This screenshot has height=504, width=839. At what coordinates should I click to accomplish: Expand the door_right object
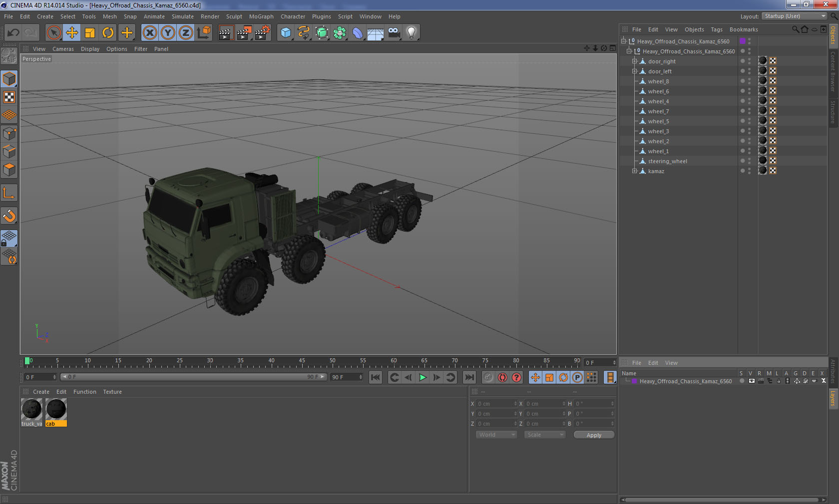pyautogui.click(x=635, y=61)
